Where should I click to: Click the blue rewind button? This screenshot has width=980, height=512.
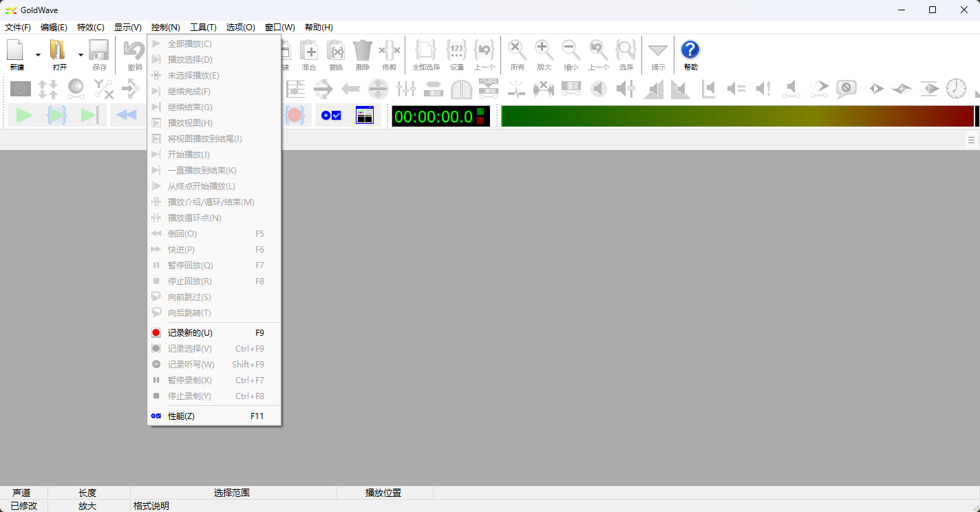click(x=126, y=116)
